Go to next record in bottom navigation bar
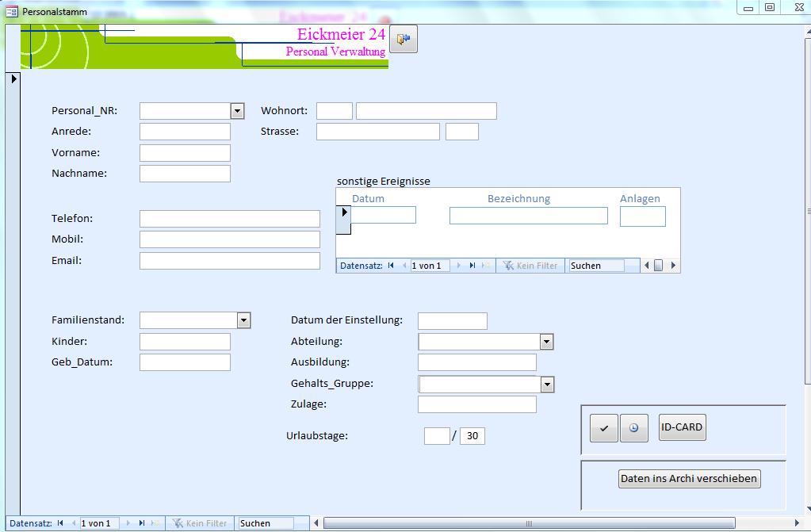 tap(128, 523)
